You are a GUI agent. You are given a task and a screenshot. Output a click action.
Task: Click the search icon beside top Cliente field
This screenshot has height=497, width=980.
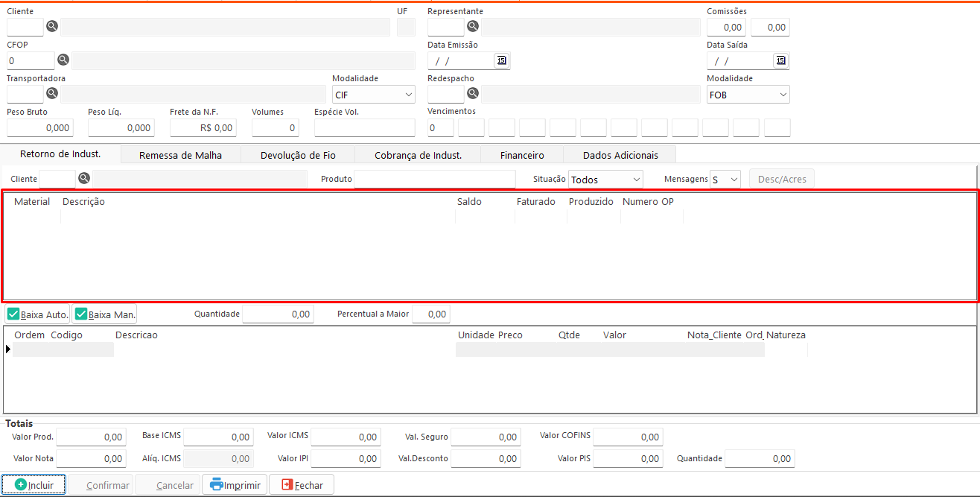point(52,27)
